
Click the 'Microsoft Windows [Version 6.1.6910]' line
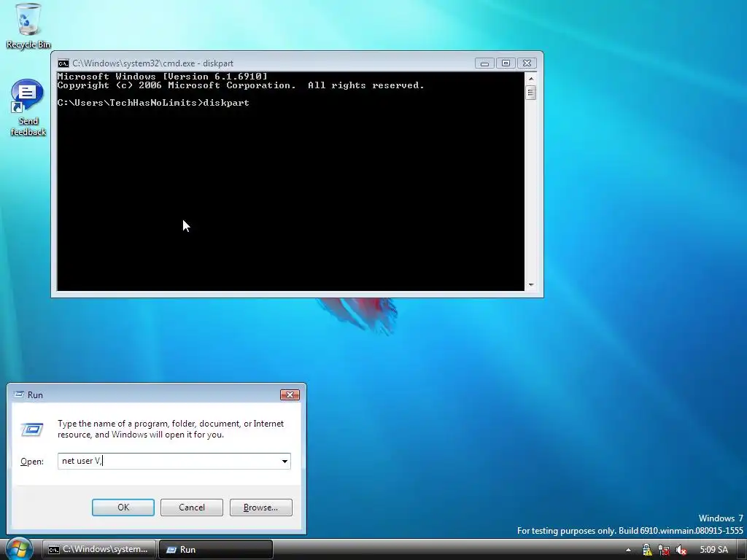click(x=163, y=76)
